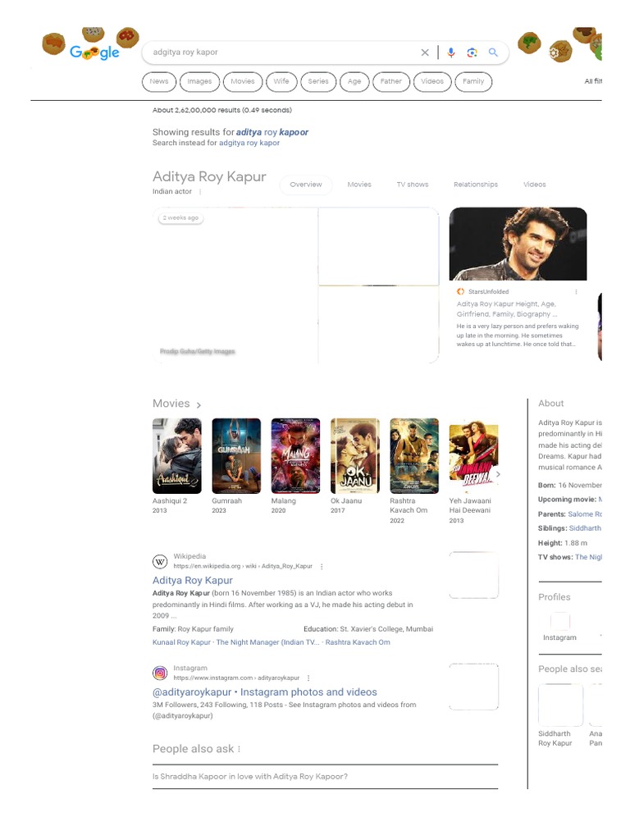Open StarsUnfolded Height, Age, Girlfriend article
The image size is (630, 840).
pyautogui.click(x=507, y=309)
